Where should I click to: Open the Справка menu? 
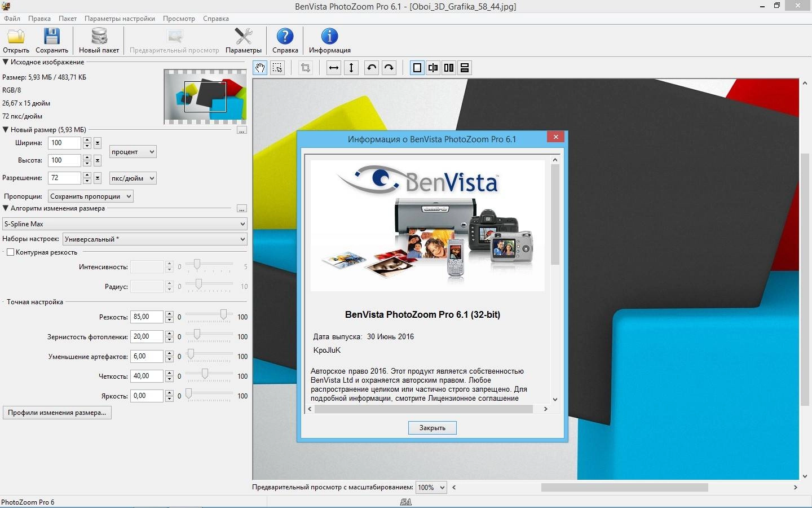pyautogui.click(x=216, y=19)
